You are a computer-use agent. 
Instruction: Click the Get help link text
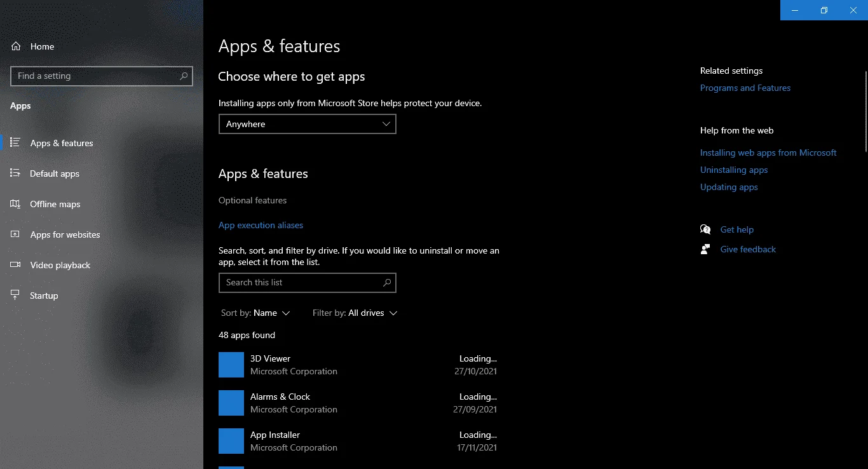pyautogui.click(x=736, y=229)
